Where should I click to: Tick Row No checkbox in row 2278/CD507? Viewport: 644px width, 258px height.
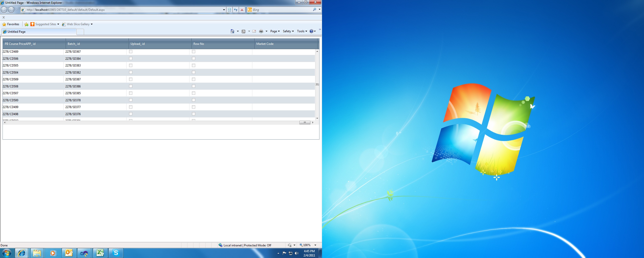193,93
